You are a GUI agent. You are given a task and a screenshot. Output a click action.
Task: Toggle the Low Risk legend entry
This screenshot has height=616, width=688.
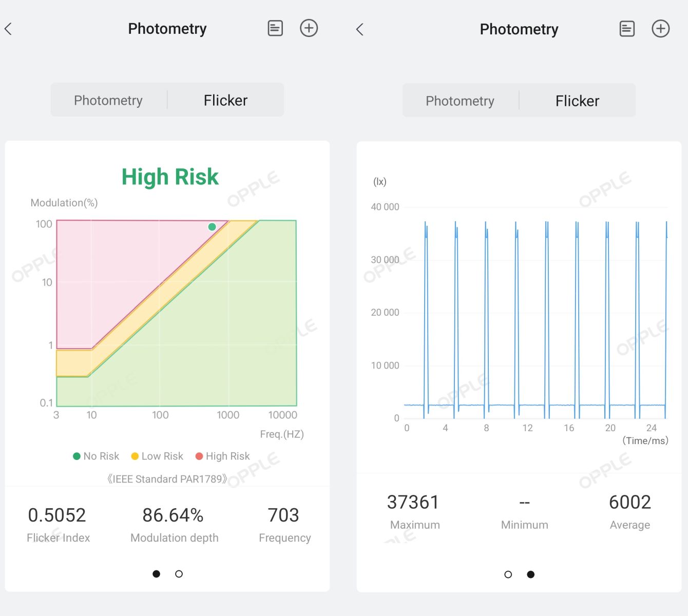click(x=157, y=456)
